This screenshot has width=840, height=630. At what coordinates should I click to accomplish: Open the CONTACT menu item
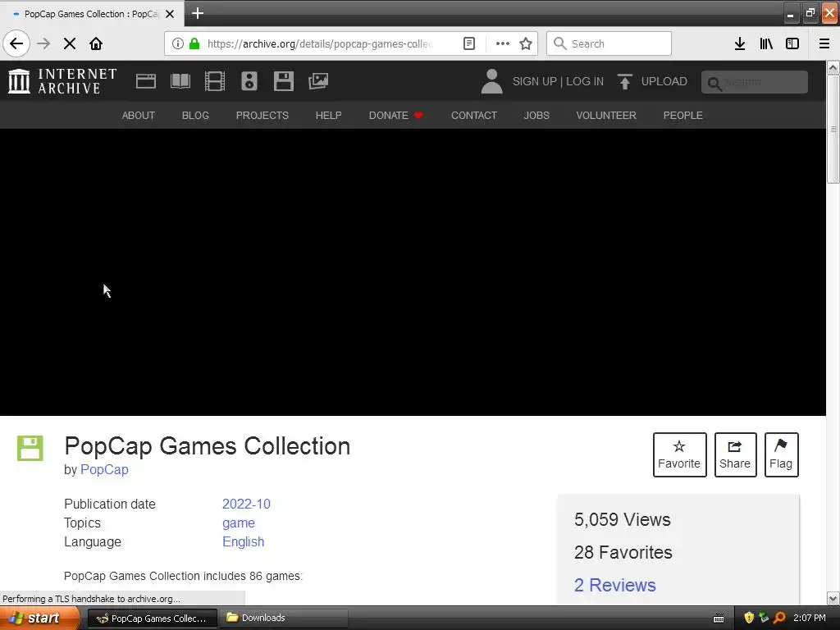474,115
